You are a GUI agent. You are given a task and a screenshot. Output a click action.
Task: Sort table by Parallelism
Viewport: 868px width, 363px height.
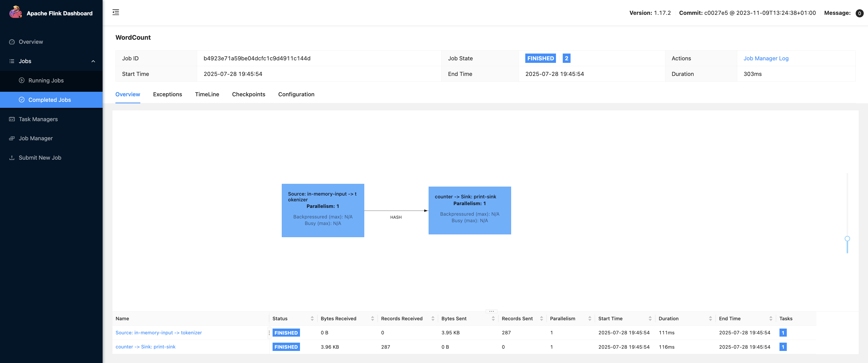[590, 319]
